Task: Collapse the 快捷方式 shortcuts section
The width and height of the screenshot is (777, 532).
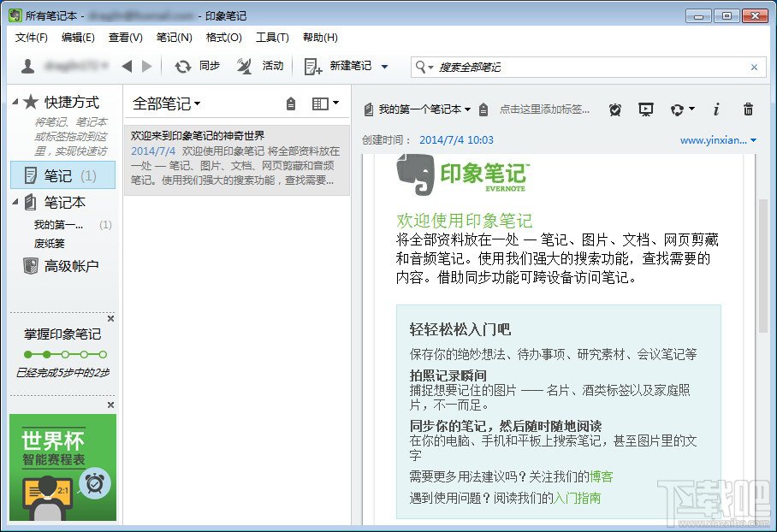Action: (15, 102)
